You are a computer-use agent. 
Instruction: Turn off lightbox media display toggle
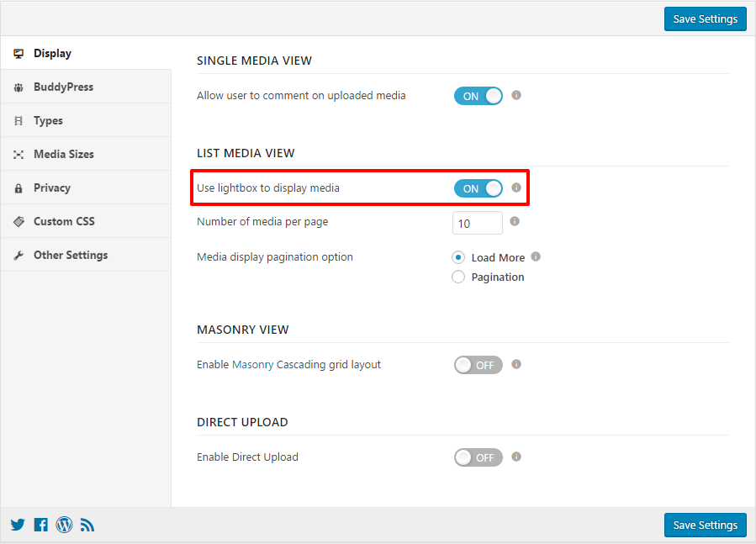coord(478,188)
